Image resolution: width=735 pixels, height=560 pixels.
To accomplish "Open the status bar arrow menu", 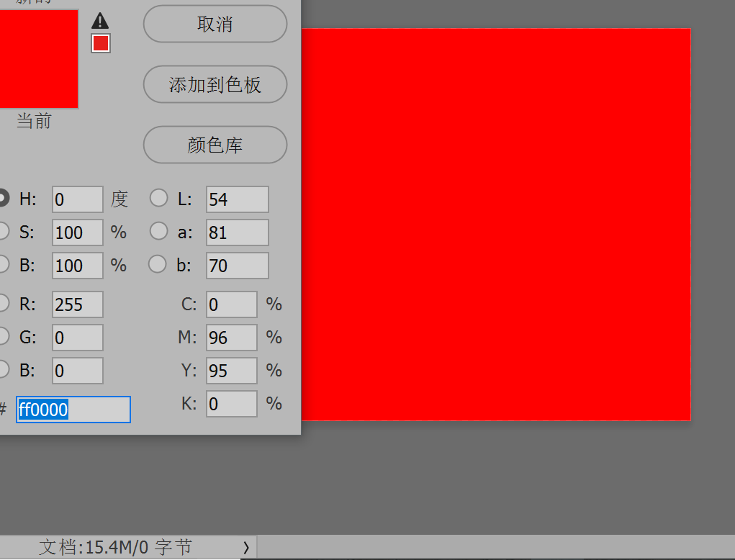I will click(x=246, y=547).
